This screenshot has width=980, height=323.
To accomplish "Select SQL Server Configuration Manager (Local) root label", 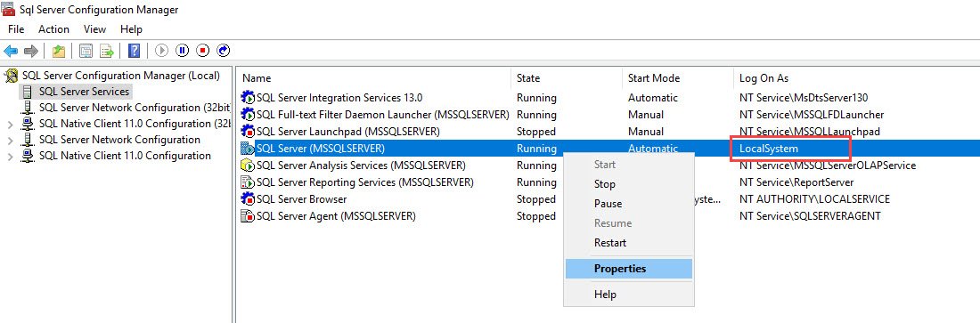I will (x=121, y=76).
